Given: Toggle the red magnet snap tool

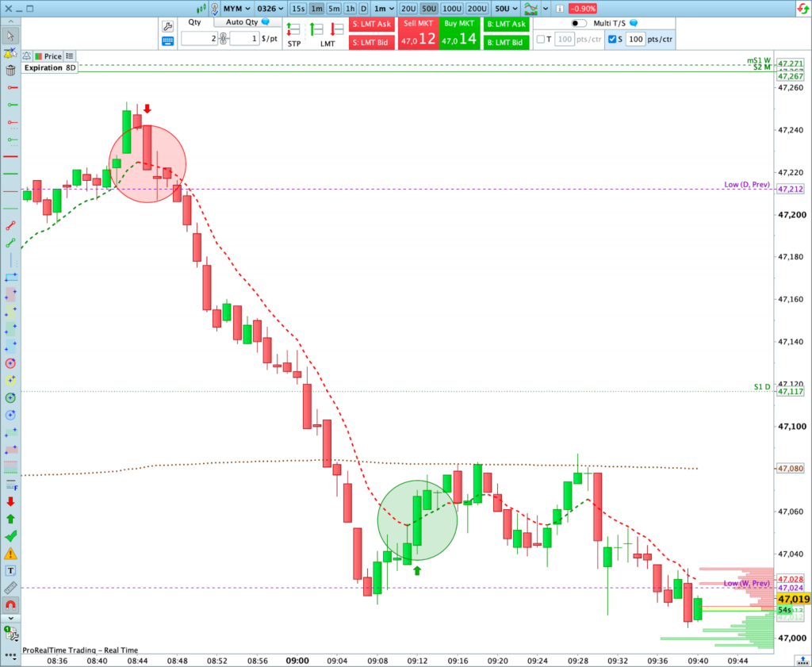Looking at the screenshot, I should click(x=10, y=606).
